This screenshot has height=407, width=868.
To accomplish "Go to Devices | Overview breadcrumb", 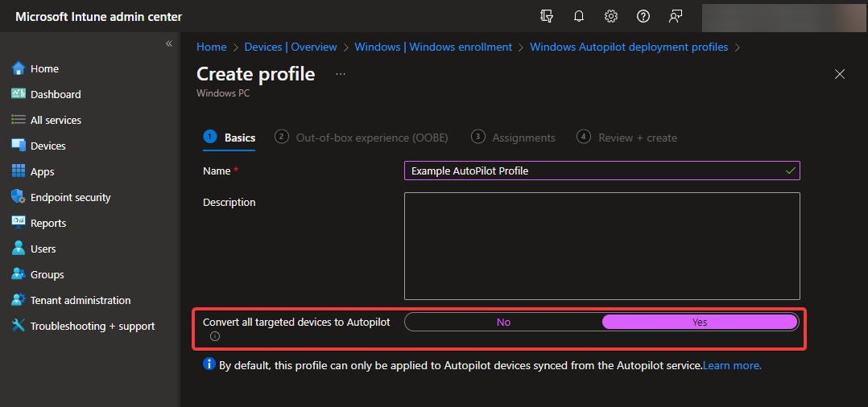I will (x=291, y=47).
